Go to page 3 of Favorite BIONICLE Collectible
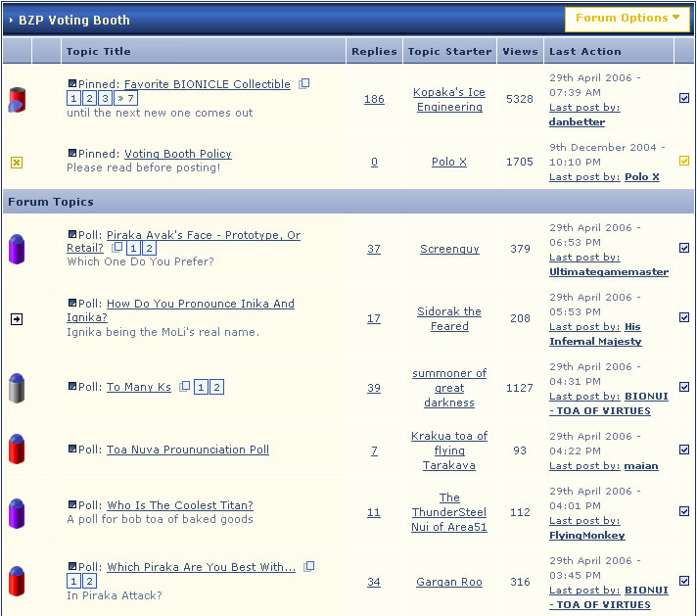The image size is (697, 616). (x=105, y=98)
